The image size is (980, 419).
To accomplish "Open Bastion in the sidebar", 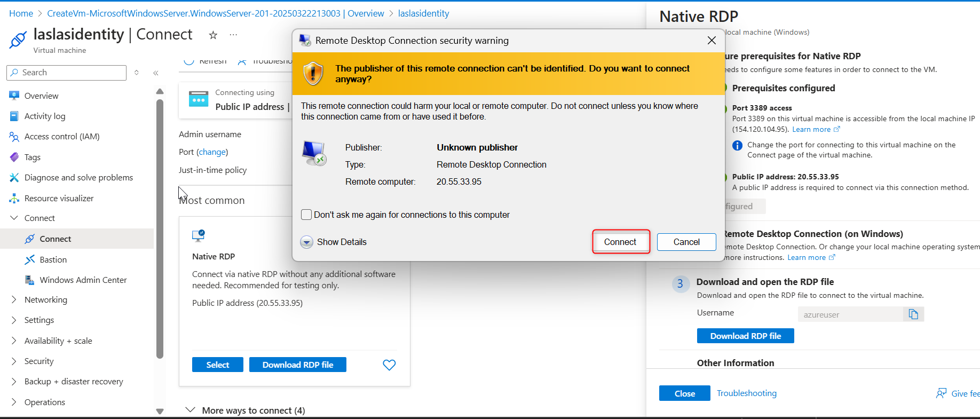I will (x=53, y=260).
